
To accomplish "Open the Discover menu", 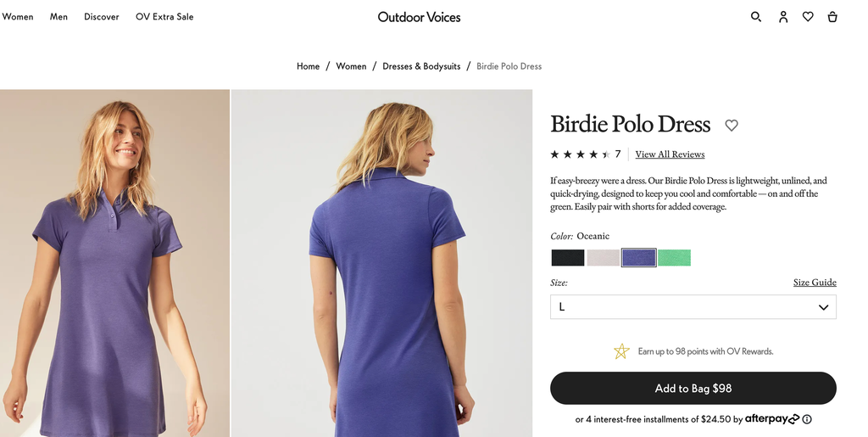I will click(x=102, y=17).
